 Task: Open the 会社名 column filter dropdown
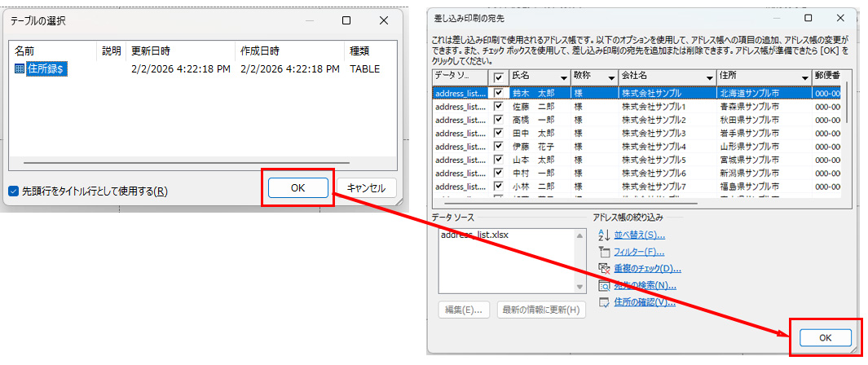(x=710, y=77)
